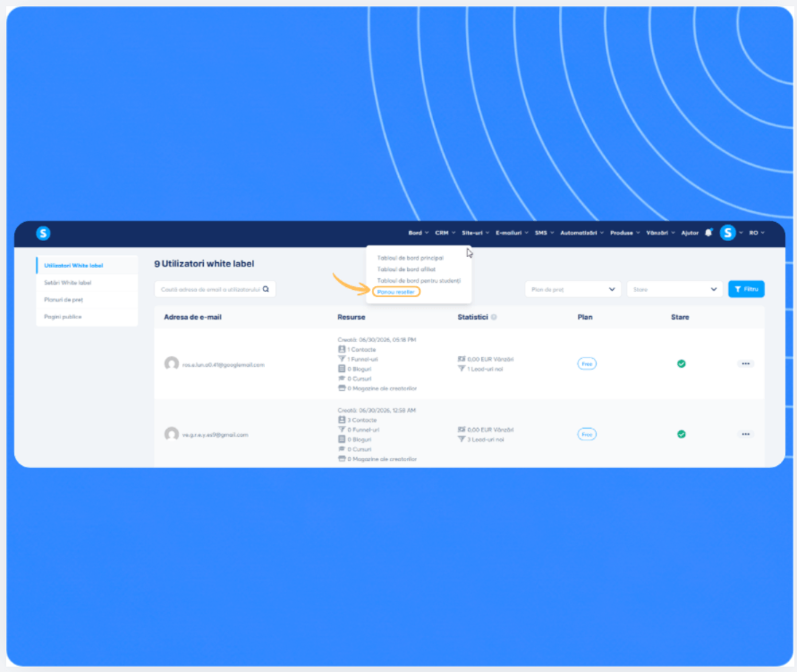Click the blue Filtru button
Viewport: 797px width, 672px height.
click(x=746, y=289)
